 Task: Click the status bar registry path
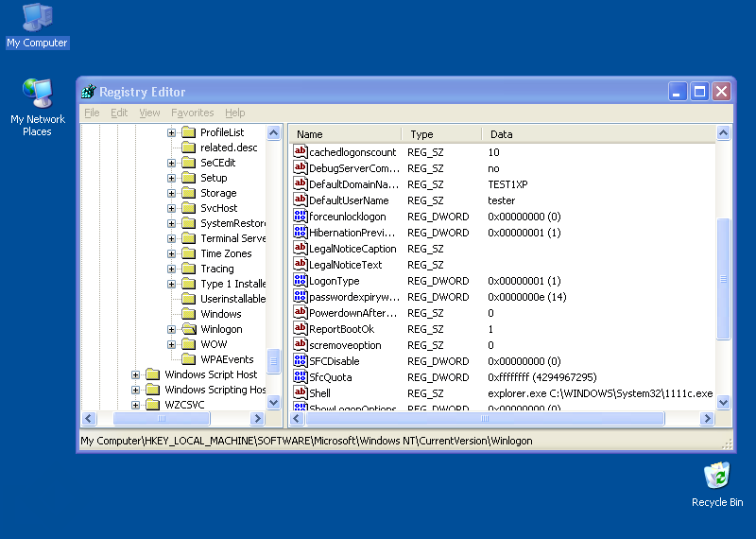coord(306,441)
